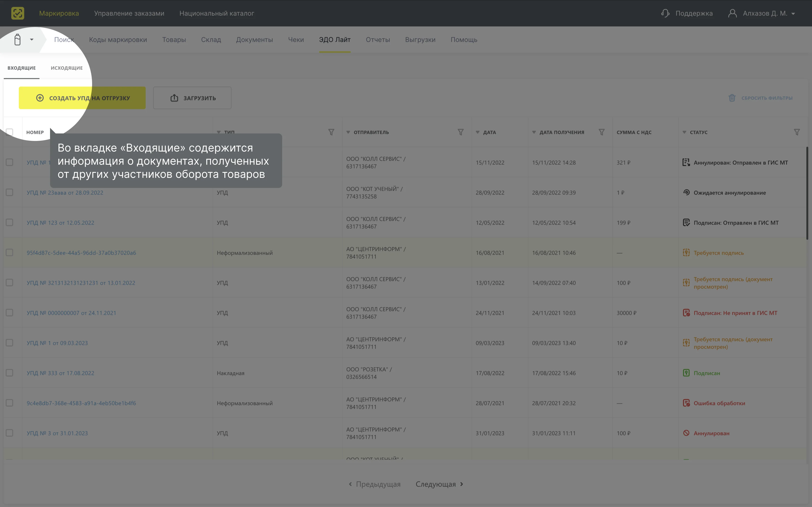Open document УПД № 123 от 12.05.2022

coord(60,223)
